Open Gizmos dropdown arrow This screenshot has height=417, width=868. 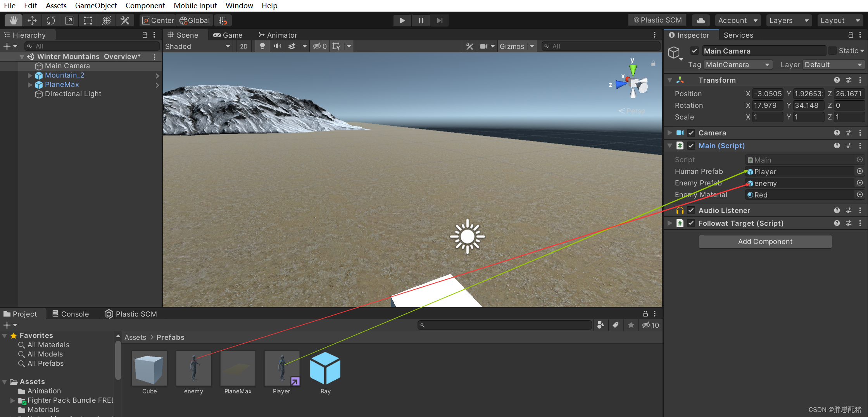(x=532, y=46)
